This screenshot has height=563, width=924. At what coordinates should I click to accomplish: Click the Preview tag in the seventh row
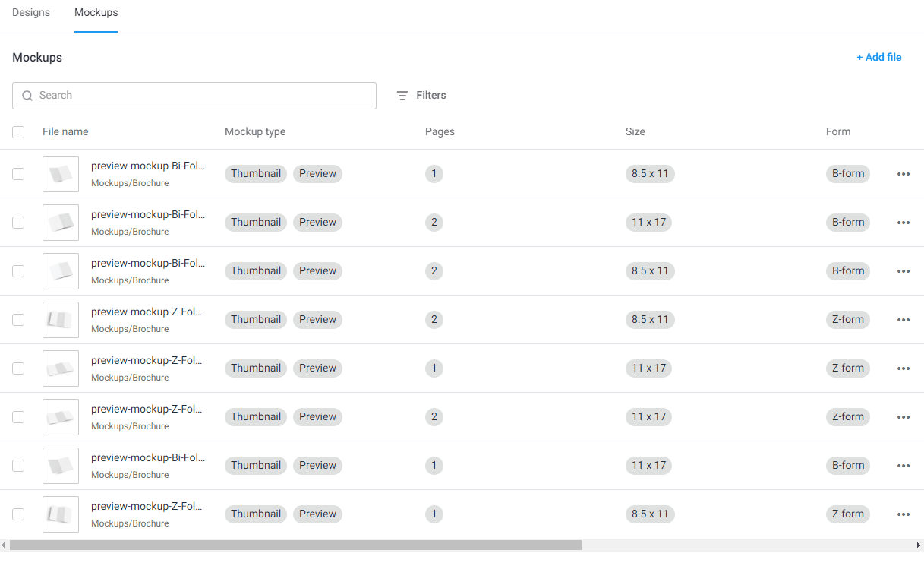(x=317, y=466)
